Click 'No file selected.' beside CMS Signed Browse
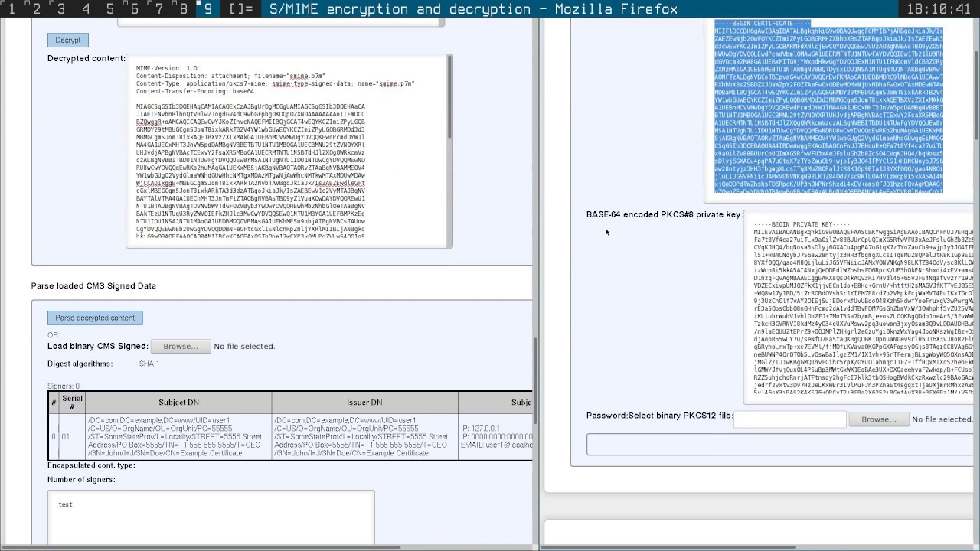980x551 pixels. click(244, 347)
